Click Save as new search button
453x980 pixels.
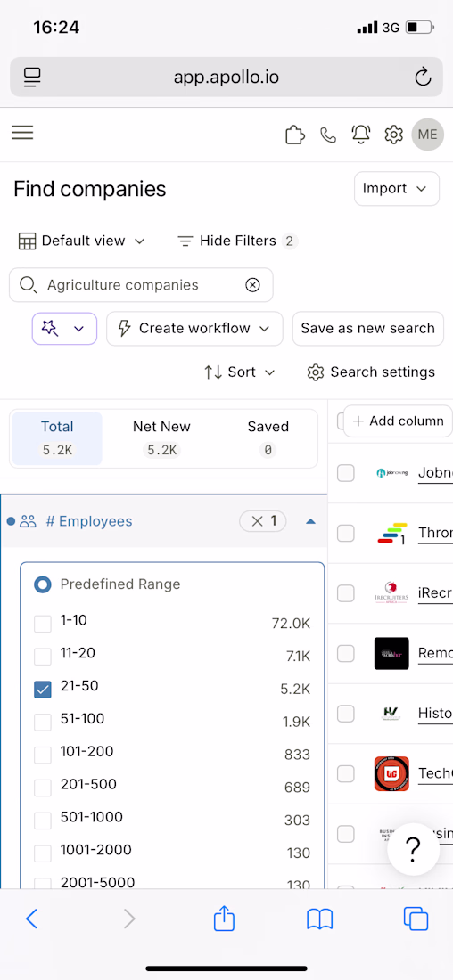click(368, 328)
